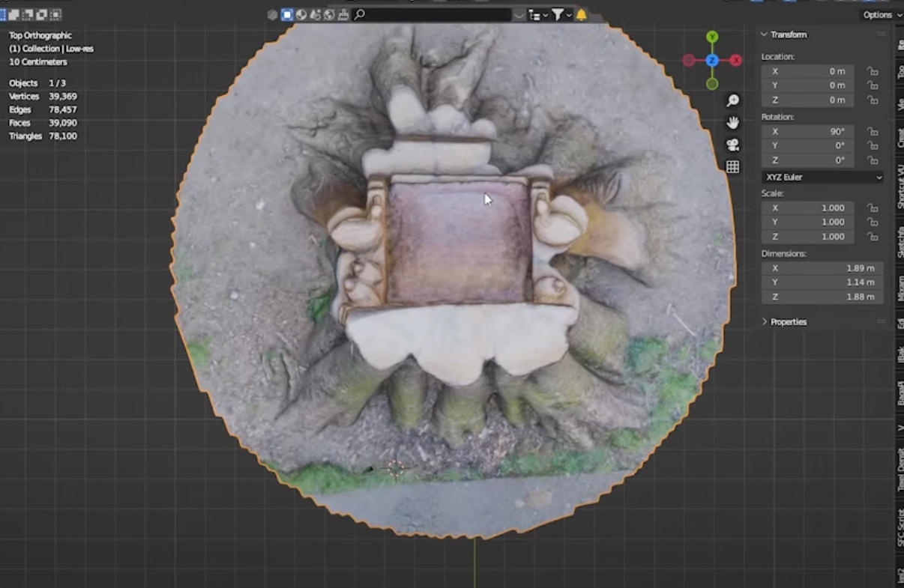The image size is (904, 588).
Task: Toggle lock for Rotation Z
Action: click(873, 160)
